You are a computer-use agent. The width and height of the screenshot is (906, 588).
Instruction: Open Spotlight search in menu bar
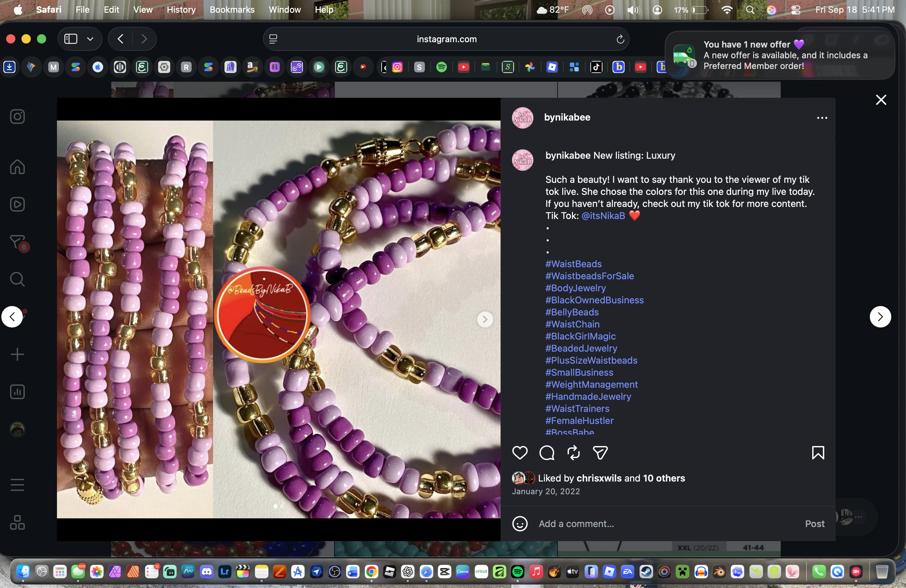pyautogui.click(x=750, y=10)
